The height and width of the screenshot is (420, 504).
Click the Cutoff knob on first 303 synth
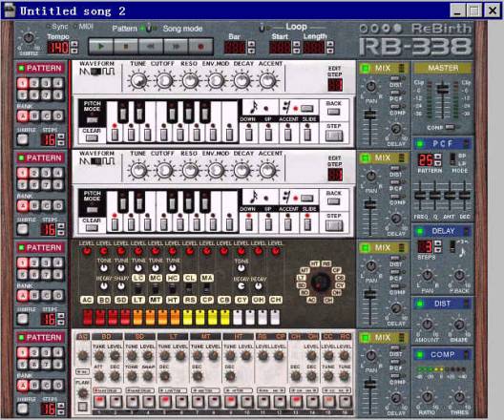pyautogui.click(x=164, y=80)
